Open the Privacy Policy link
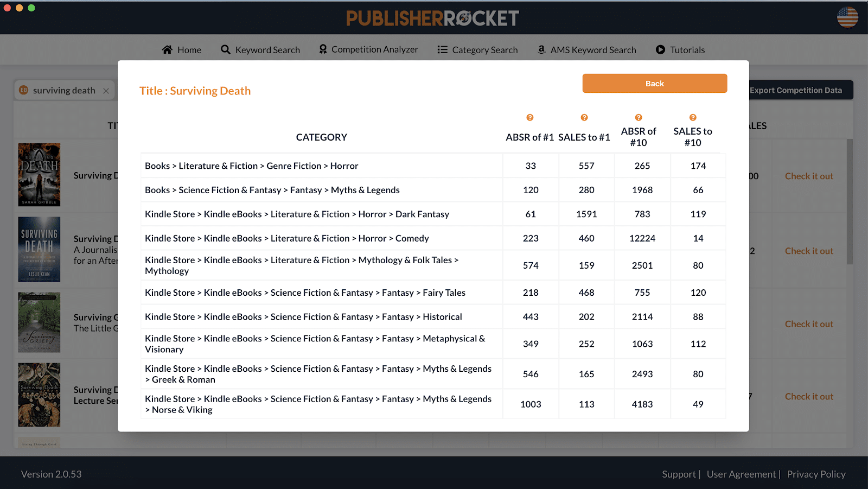This screenshot has width=868, height=489. click(x=816, y=474)
